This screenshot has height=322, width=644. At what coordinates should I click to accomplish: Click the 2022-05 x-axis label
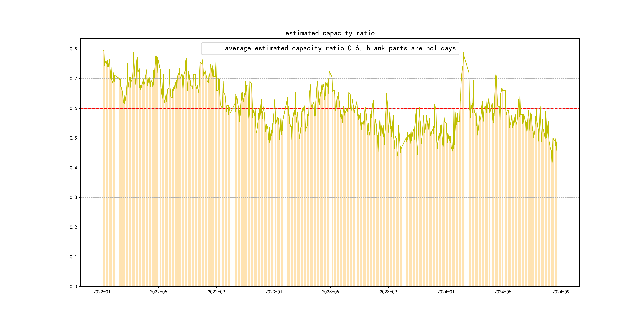click(158, 292)
